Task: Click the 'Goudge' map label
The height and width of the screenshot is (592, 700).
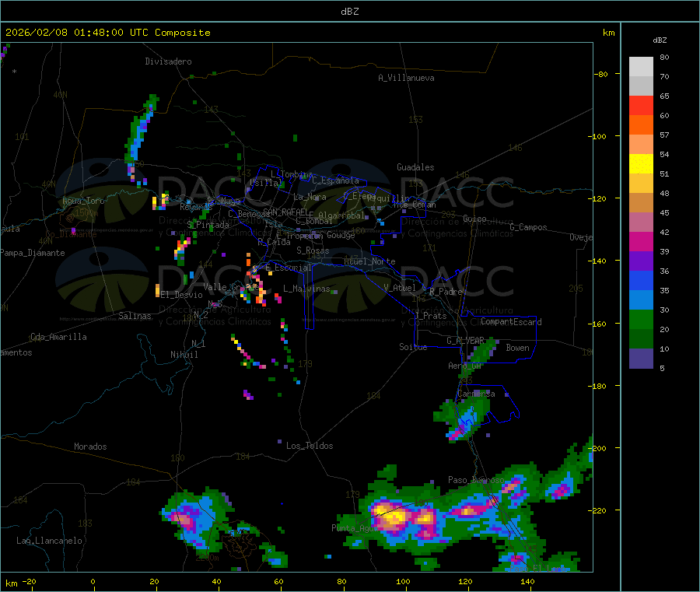Action: coord(341,235)
